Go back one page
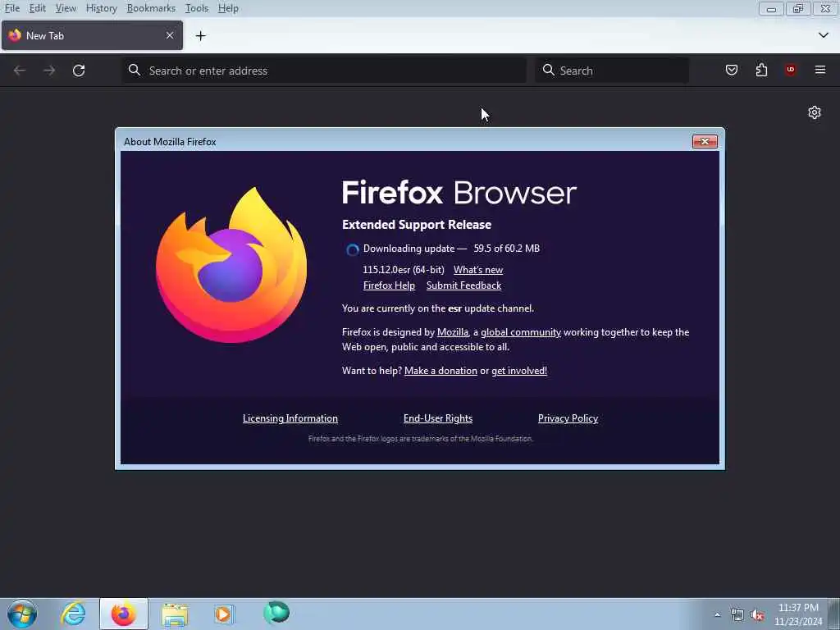Screen dimensions: 840x630 [20, 71]
